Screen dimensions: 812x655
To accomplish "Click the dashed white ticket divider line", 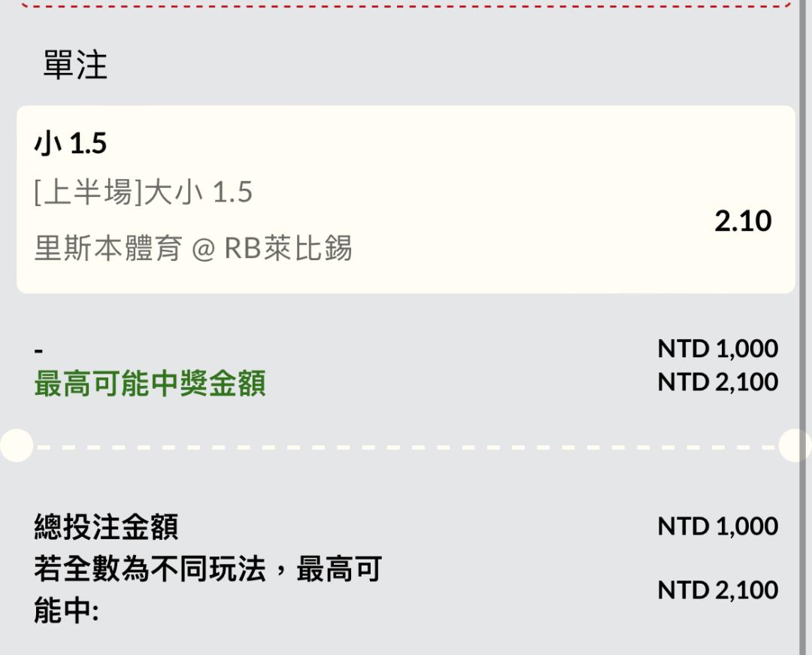I will 406,447.
